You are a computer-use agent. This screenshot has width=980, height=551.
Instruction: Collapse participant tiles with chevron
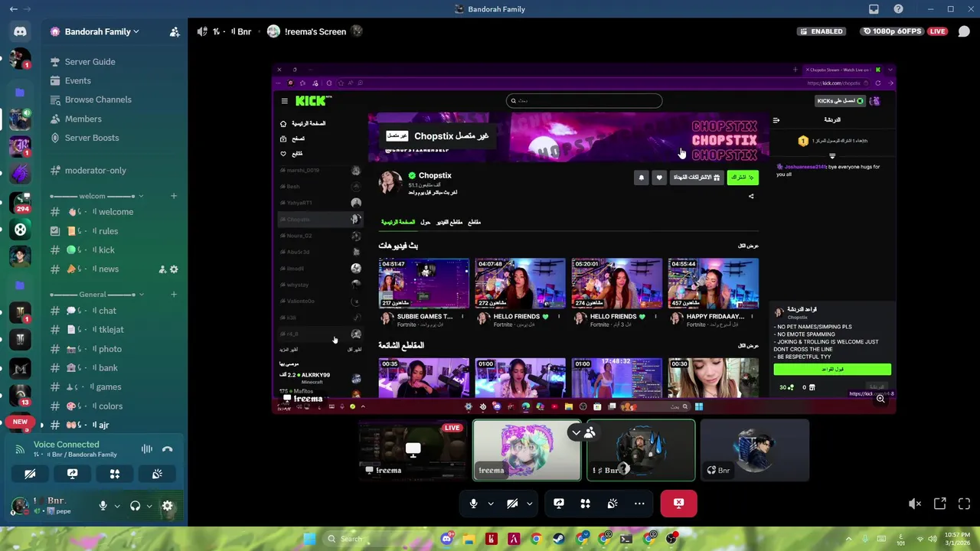pyautogui.click(x=576, y=432)
